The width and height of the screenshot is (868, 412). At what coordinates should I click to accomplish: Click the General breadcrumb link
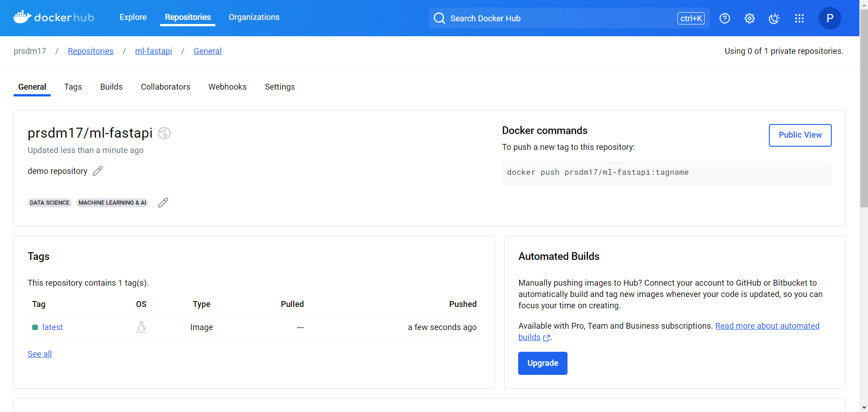click(208, 51)
